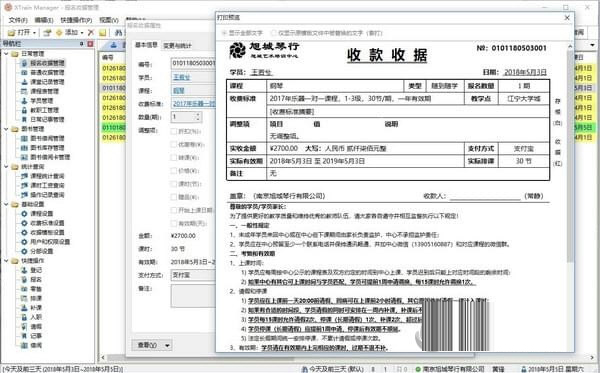Open the 文件(F) menu

coord(18,20)
